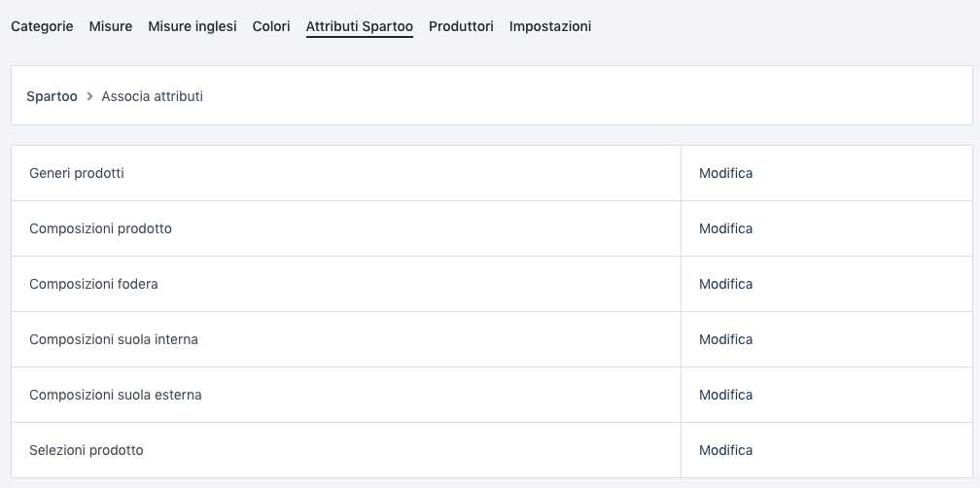Image resolution: width=980 pixels, height=488 pixels.
Task: Select the Generi prodotti row label
Action: 77,173
